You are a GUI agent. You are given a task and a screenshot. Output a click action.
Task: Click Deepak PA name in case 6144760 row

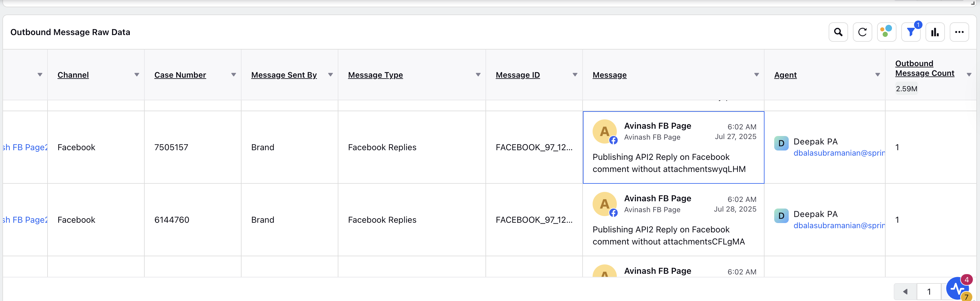pyautogui.click(x=815, y=214)
